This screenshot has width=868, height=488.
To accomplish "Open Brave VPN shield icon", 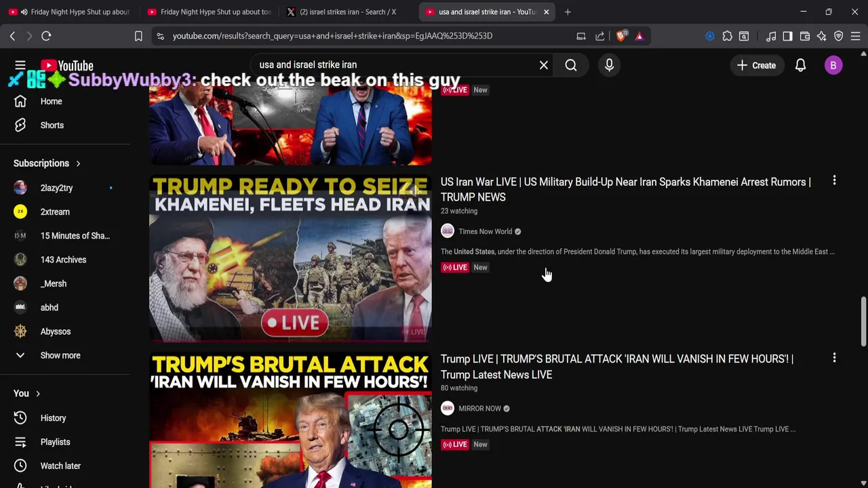I will click(x=839, y=36).
